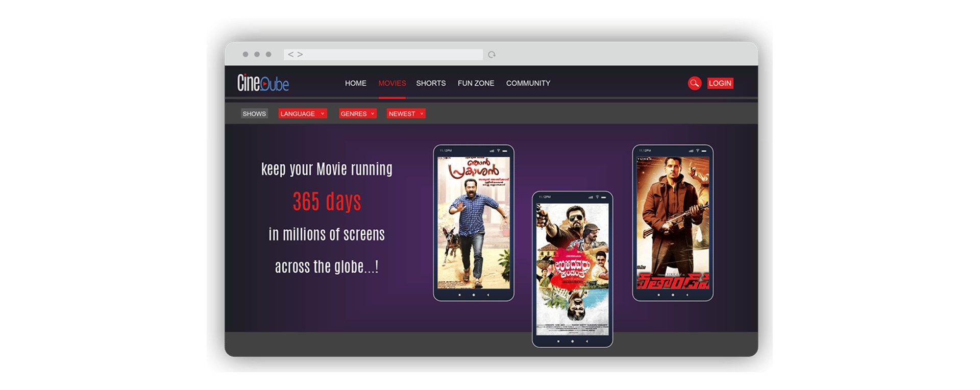
Task: Reload the page with the refresh icon
Action: pyautogui.click(x=492, y=55)
